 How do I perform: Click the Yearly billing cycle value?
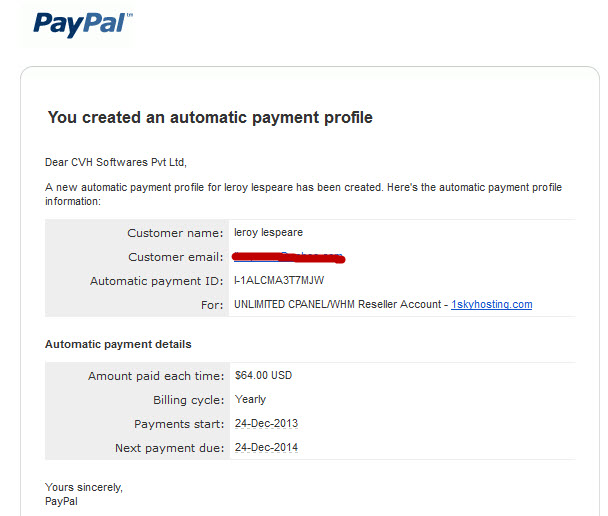pos(250,400)
